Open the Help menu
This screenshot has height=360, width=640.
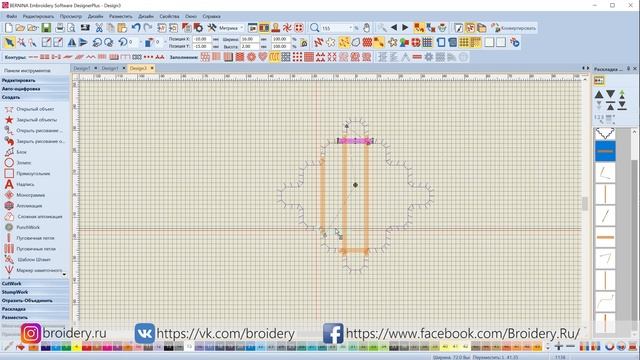pyautogui.click(x=211, y=16)
